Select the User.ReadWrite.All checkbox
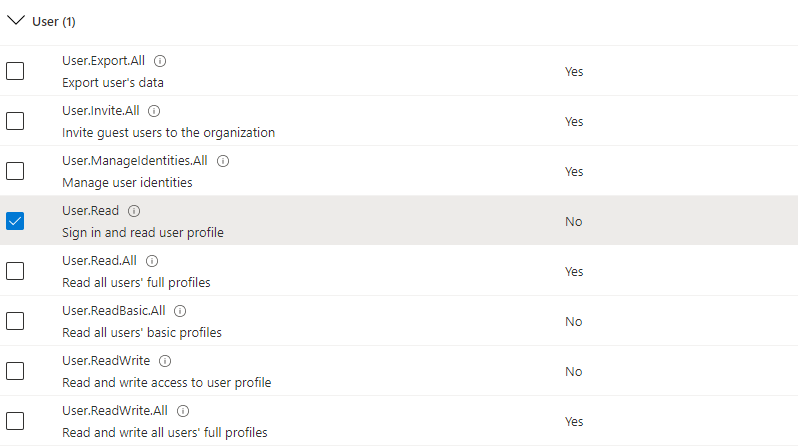 [x=15, y=421]
